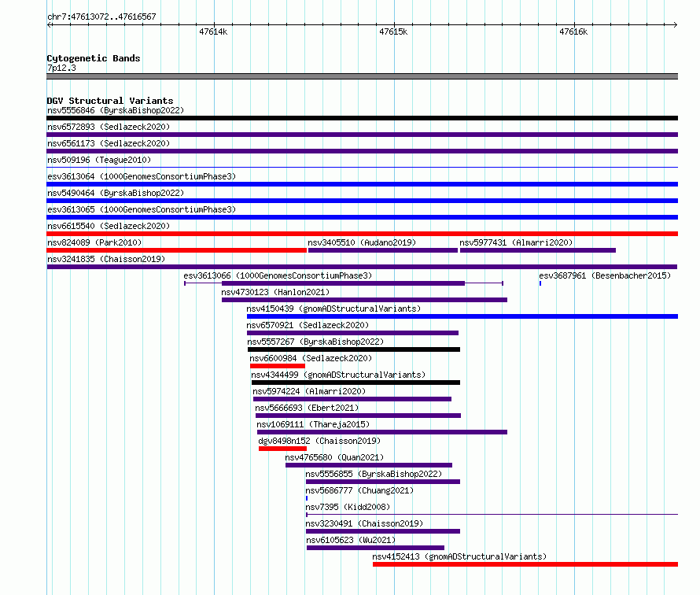Open the nsv6561173 (Sedlazeck2020) variant label
The height and width of the screenshot is (595, 700).
(109, 143)
